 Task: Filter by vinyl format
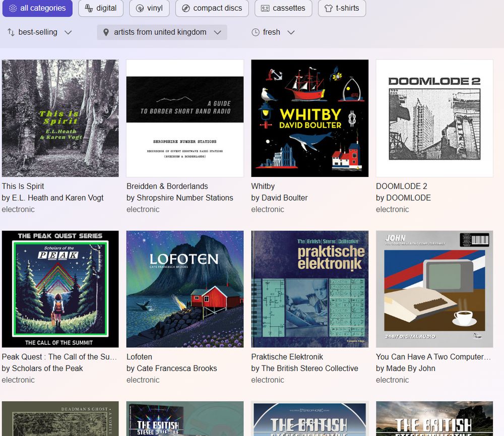pos(149,8)
